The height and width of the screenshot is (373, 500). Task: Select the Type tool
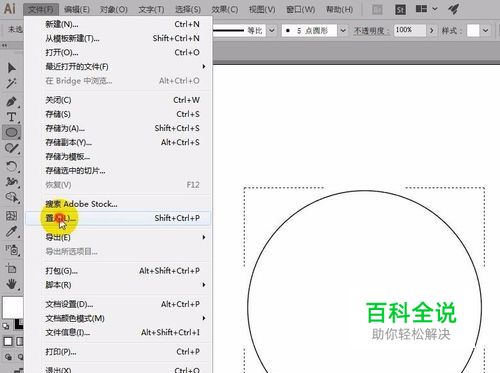tap(11, 117)
